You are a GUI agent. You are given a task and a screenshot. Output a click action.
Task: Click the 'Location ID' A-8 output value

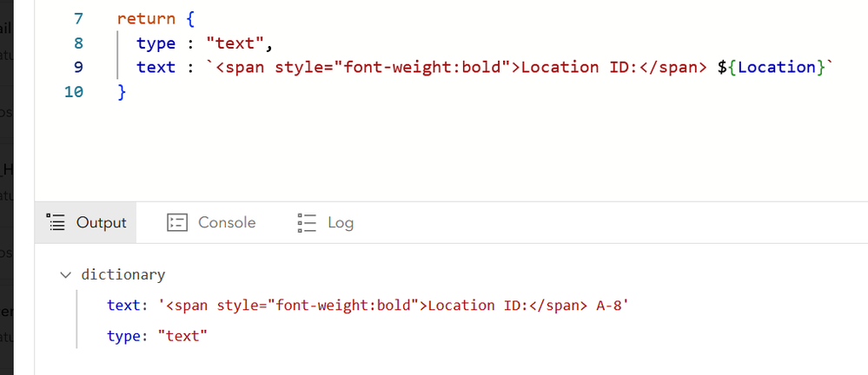[394, 305]
